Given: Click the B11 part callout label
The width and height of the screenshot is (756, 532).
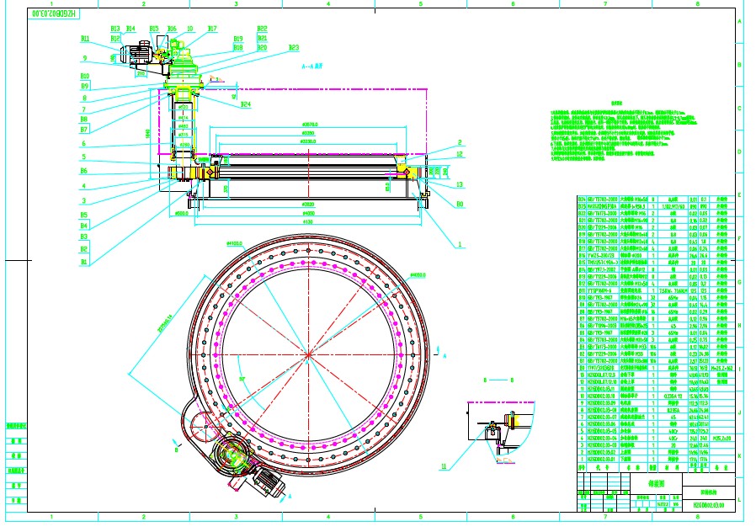Looking at the screenshot, I should point(85,39).
